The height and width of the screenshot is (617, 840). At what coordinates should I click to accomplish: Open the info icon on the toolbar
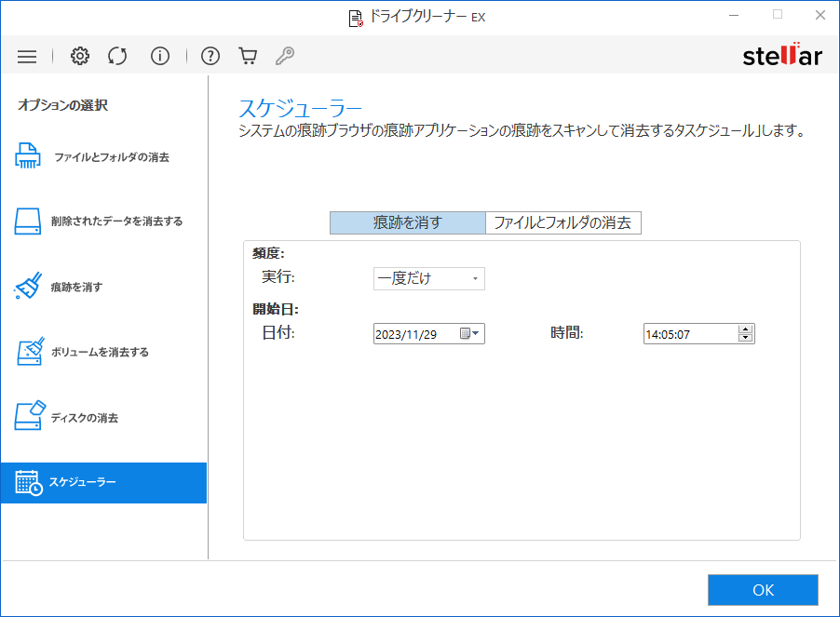[x=159, y=56]
